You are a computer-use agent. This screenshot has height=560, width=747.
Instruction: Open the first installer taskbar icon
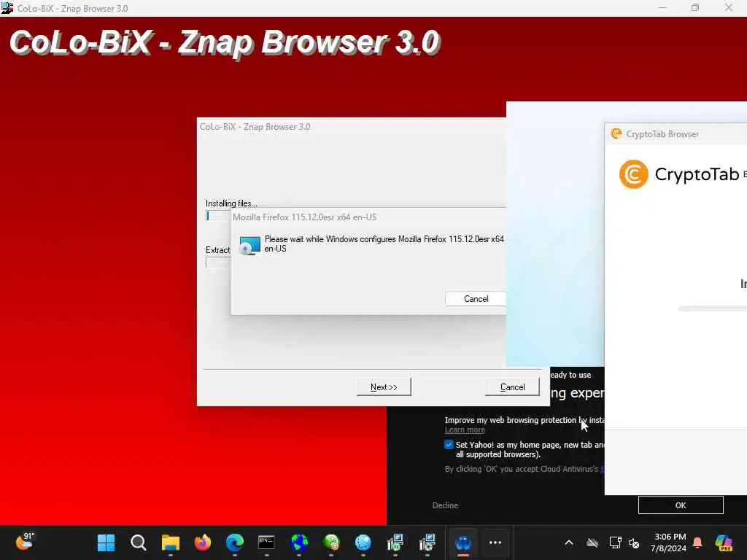(x=395, y=542)
